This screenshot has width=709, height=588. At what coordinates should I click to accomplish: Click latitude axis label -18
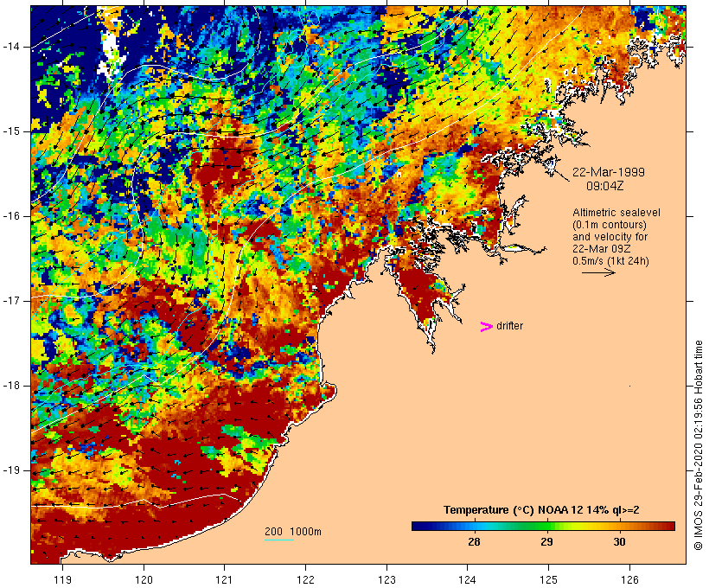(11, 386)
